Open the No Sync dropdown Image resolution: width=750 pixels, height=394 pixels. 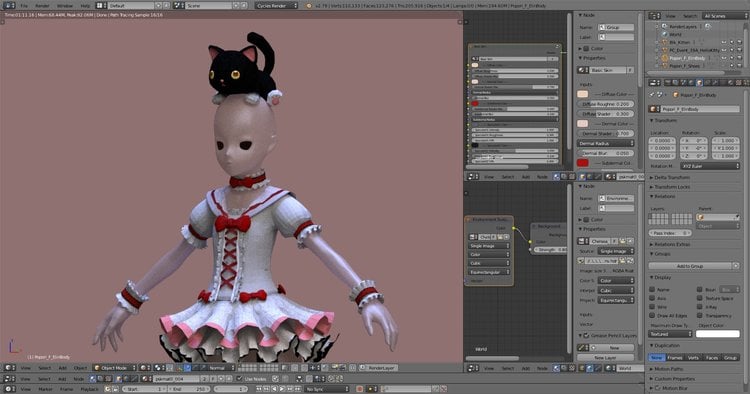click(x=327, y=389)
